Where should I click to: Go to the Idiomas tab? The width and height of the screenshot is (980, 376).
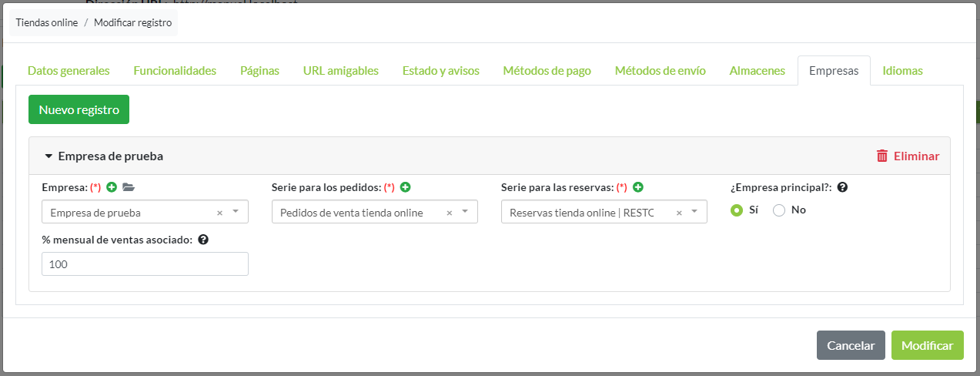pos(902,71)
